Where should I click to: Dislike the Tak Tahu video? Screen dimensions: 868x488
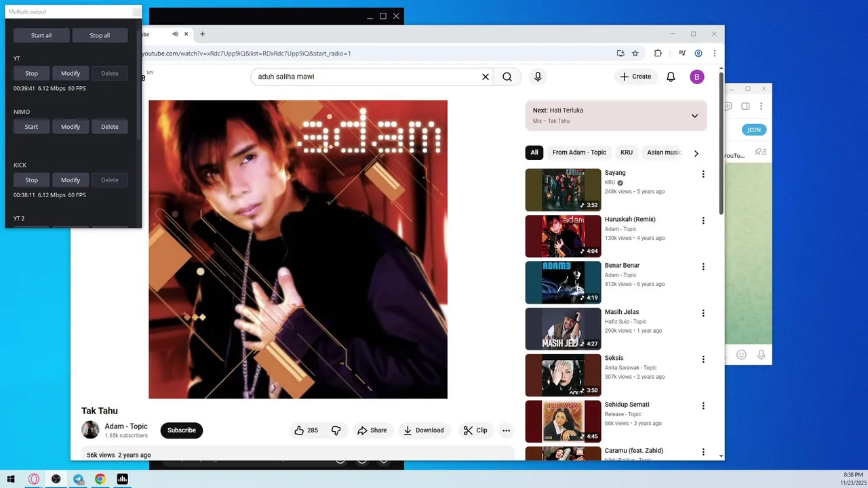tap(336, 430)
